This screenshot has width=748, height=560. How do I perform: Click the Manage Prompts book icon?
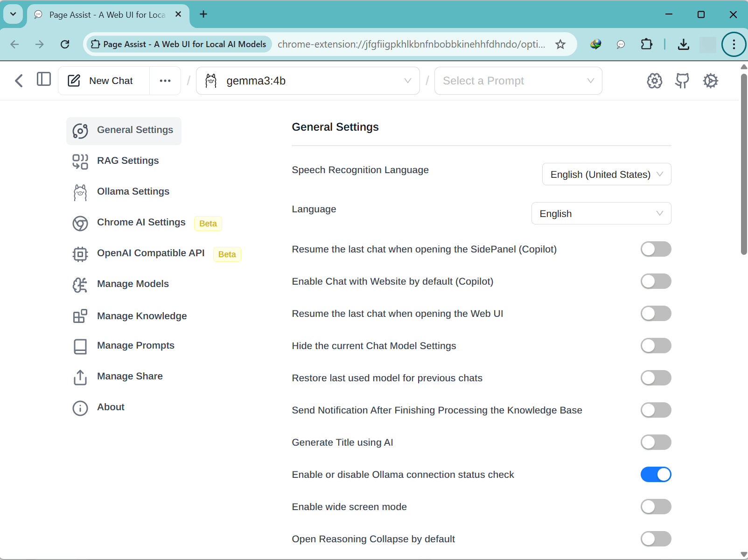80,347
